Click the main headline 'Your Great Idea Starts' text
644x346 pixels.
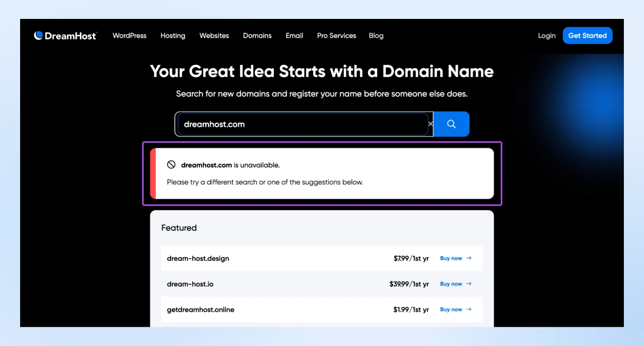click(322, 71)
